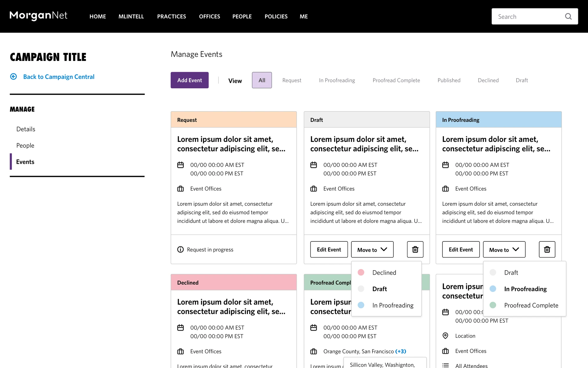Click briefcase offices icon in In Proofreading card
Screen dimensions: 588x368
446,189
